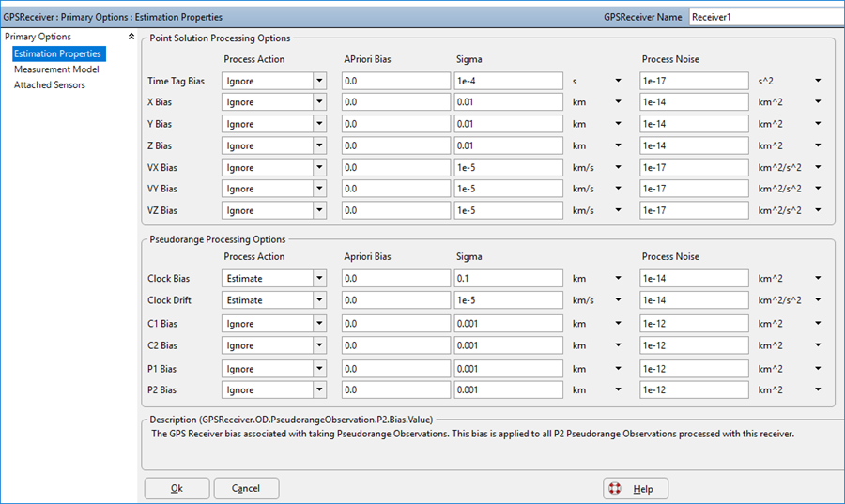Edit Clock Drift Sigma field
The image size is (845, 504).
[509, 300]
